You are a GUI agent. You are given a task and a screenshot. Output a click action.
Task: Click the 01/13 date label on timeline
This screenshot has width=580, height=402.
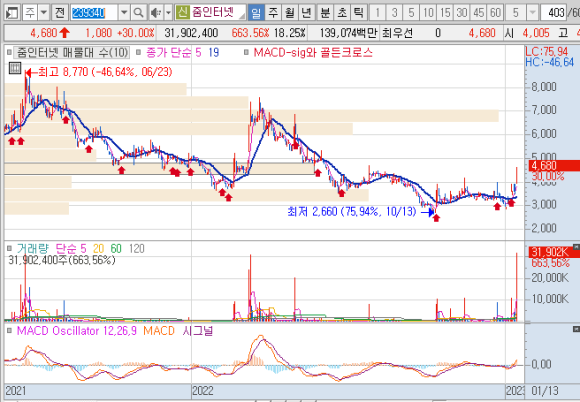tap(544, 391)
